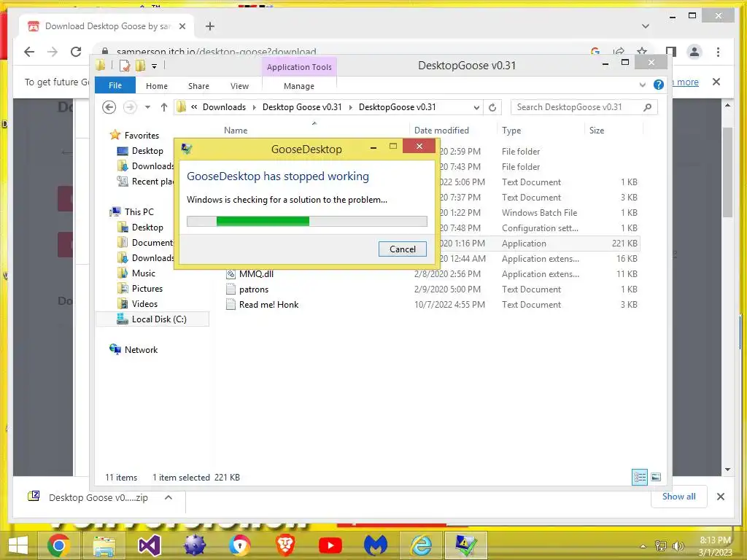
Task: Open Explorer help question mark icon
Action: [659, 85]
